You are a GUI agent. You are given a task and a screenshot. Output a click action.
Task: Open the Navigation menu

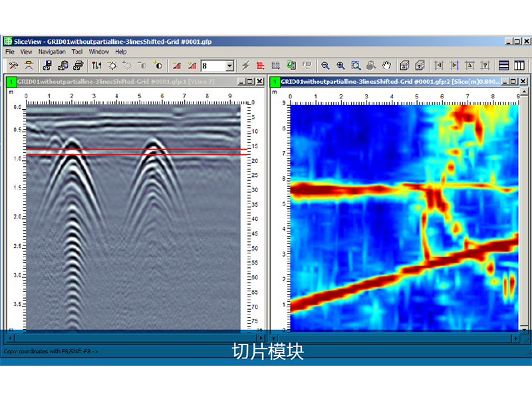(x=52, y=52)
